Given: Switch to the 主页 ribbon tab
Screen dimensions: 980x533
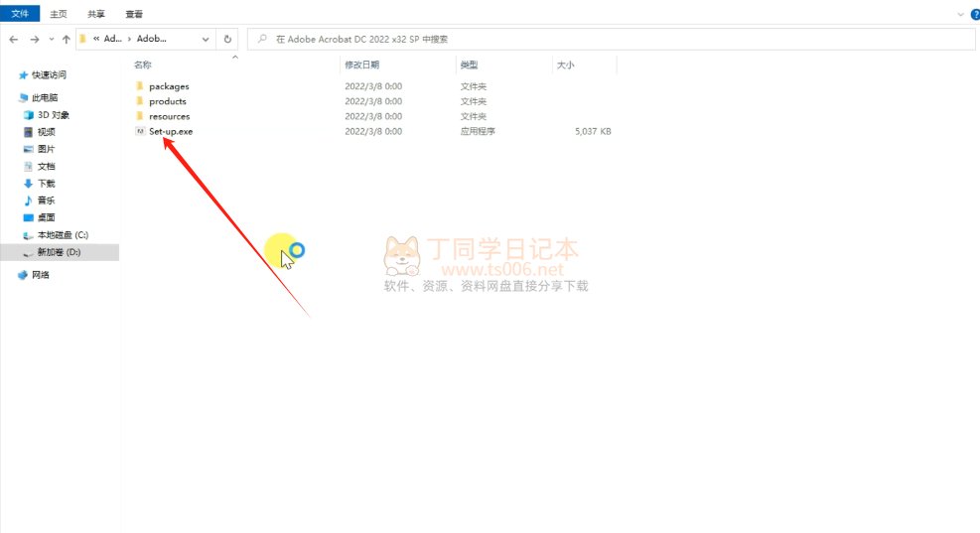Looking at the screenshot, I should [x=59, y=14].
